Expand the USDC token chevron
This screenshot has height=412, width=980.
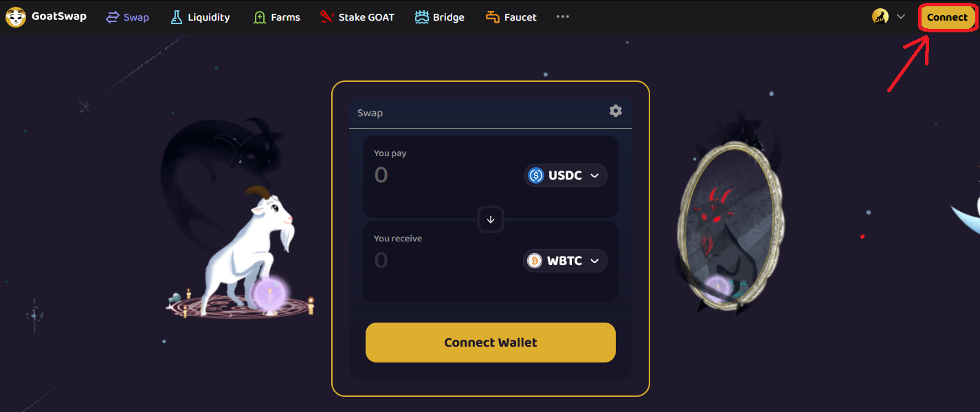pyautogui.click(x=594, y=175)
